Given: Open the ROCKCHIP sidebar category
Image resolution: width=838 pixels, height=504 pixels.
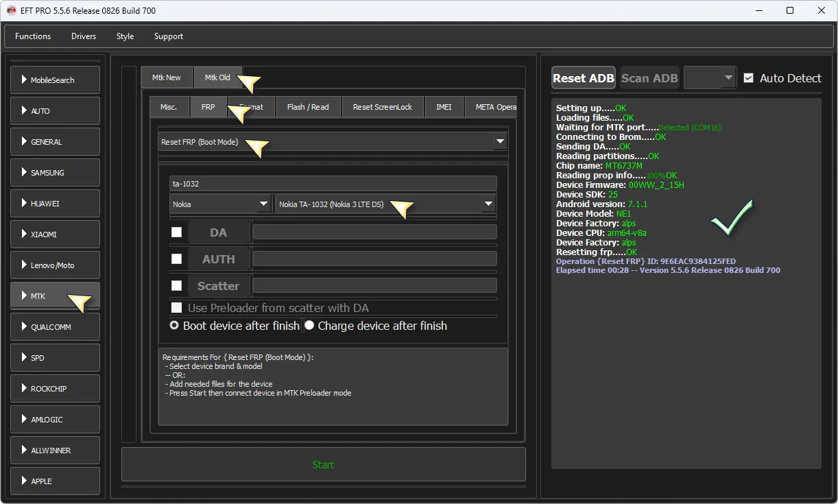Looking at the screenshot, I should pyautogui.click(x=55, y=388).
